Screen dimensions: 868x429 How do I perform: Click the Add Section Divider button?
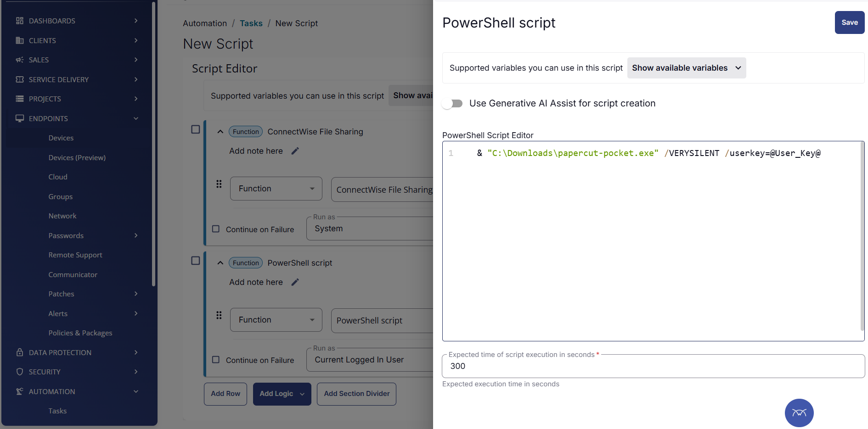pyautogui.click(x=356, y=394)
